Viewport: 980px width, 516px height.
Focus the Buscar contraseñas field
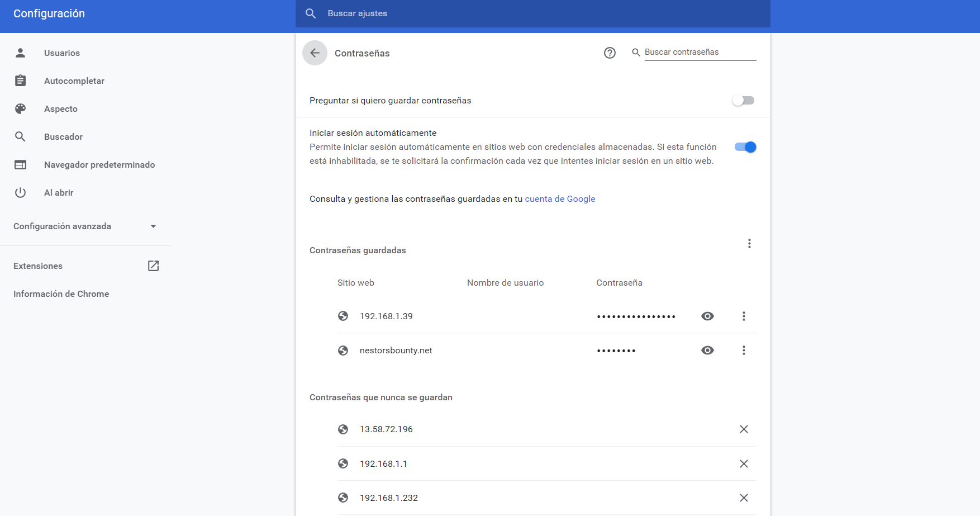700,52
